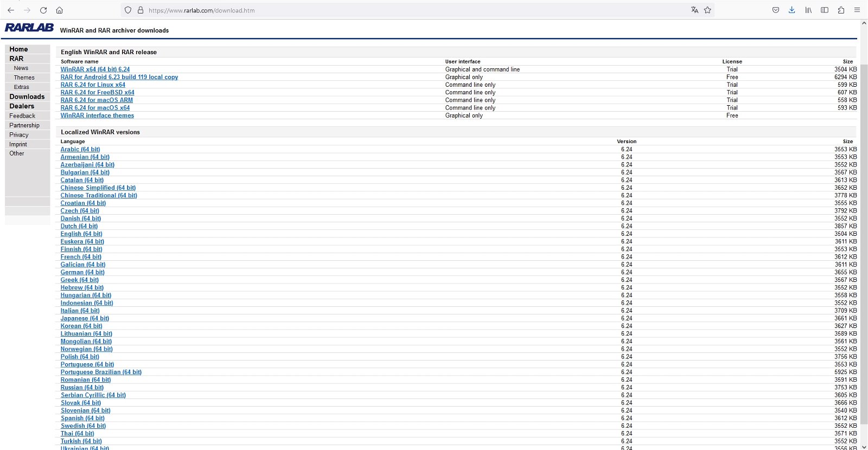Screen dimensions: 868x450
Task: Download Hebrew (64 bit) version
Action: (x=82, y=288)
